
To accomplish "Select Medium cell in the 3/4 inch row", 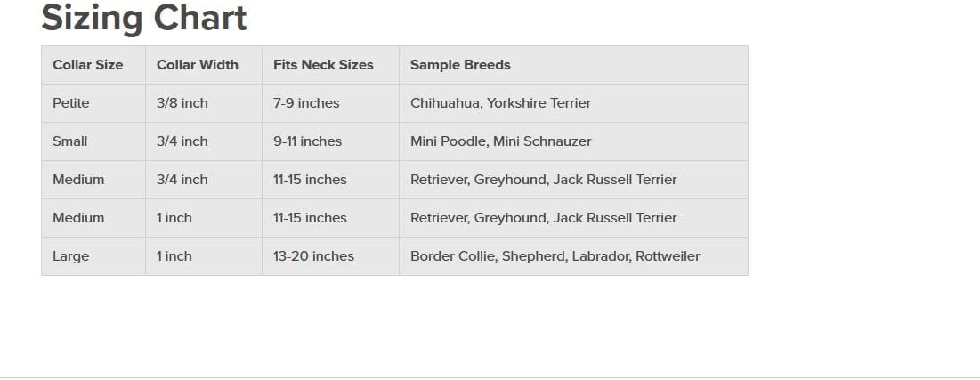I will (x=78, y=180).
